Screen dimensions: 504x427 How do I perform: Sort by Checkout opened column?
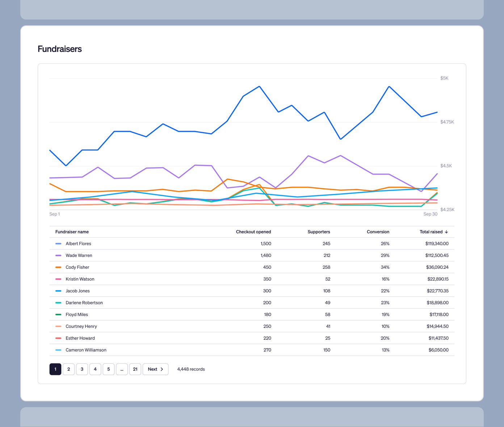click(x=253, y=232)
